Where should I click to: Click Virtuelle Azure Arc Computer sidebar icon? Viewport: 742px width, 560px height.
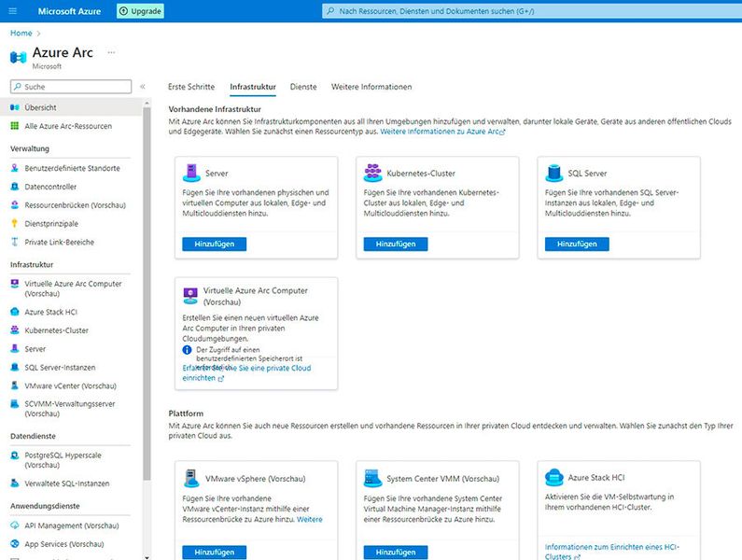point(15,284)
